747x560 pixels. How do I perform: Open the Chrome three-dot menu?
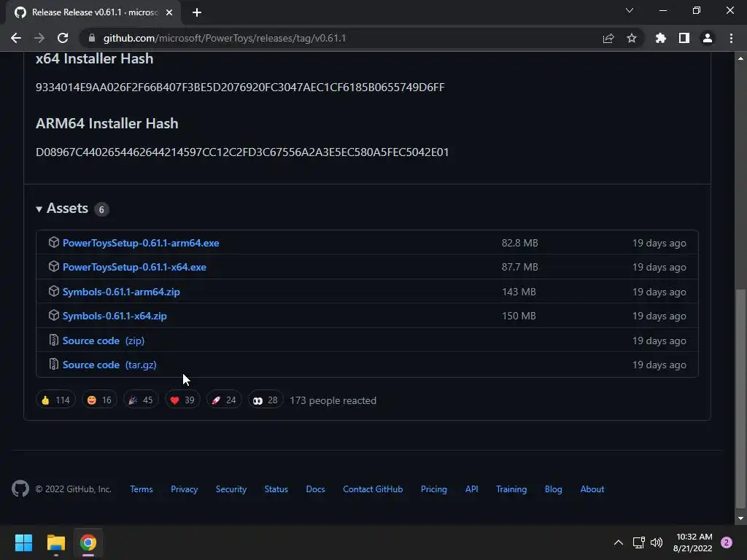coord(731,38)
